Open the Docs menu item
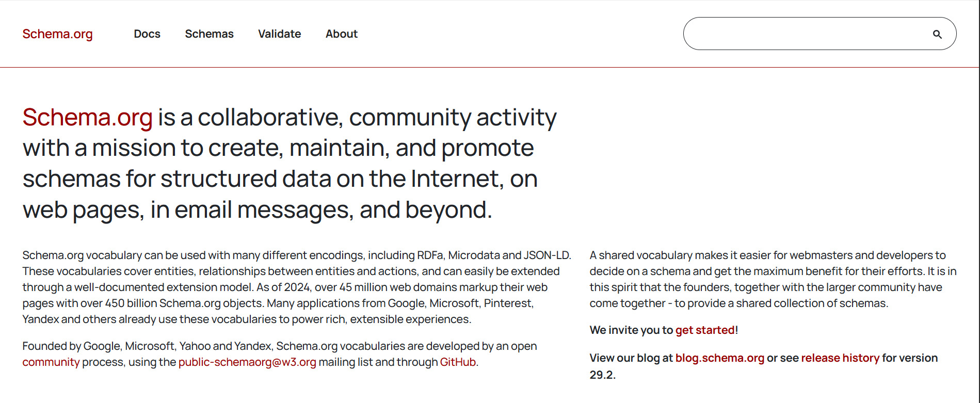Image resolution: width=980 pixels, height=403 pixels. tap(147, 34)
